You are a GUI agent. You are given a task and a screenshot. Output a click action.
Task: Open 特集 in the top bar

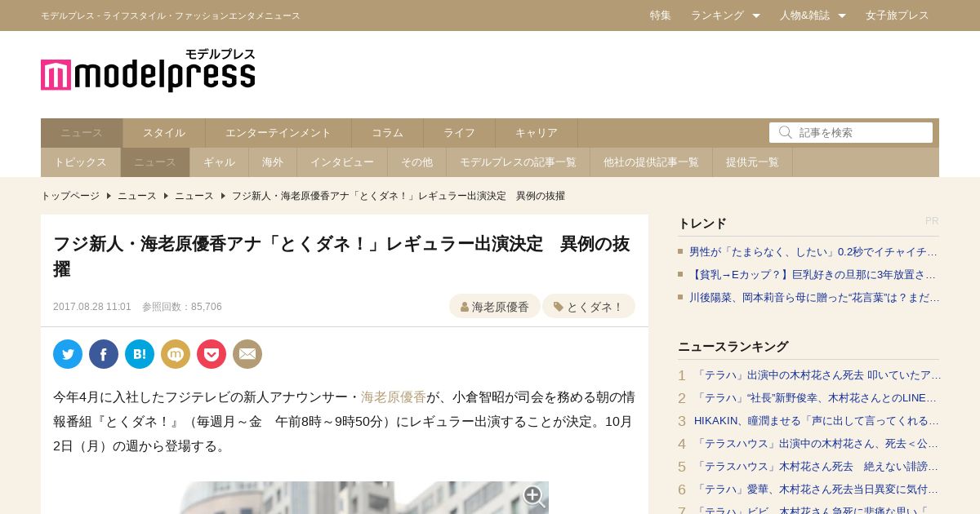[x=661, y=16]
